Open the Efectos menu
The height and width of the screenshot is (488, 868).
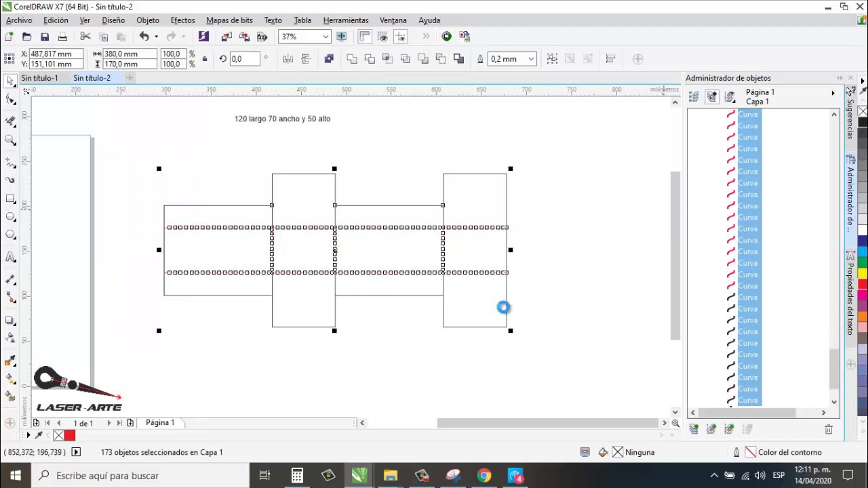(182, 20)
